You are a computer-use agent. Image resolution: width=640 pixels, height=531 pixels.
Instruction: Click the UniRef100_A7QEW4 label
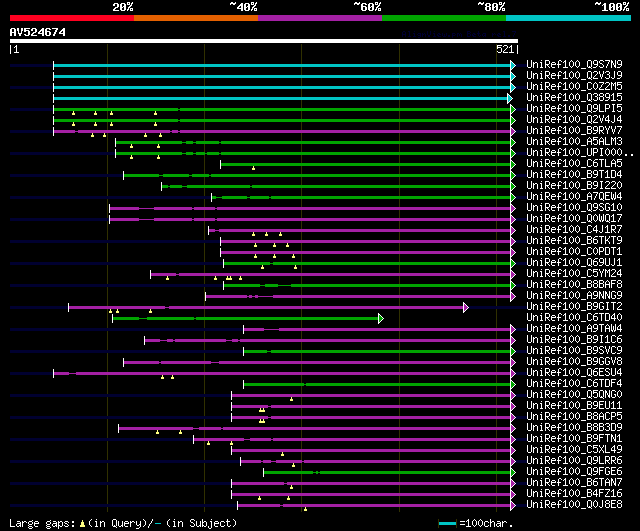pos(574,197)
